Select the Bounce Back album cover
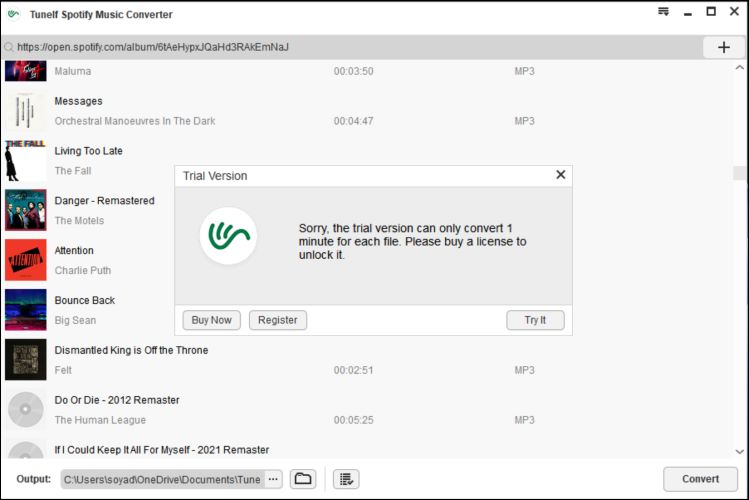Viewport: 749px width, 500px height. coord(26,310)
